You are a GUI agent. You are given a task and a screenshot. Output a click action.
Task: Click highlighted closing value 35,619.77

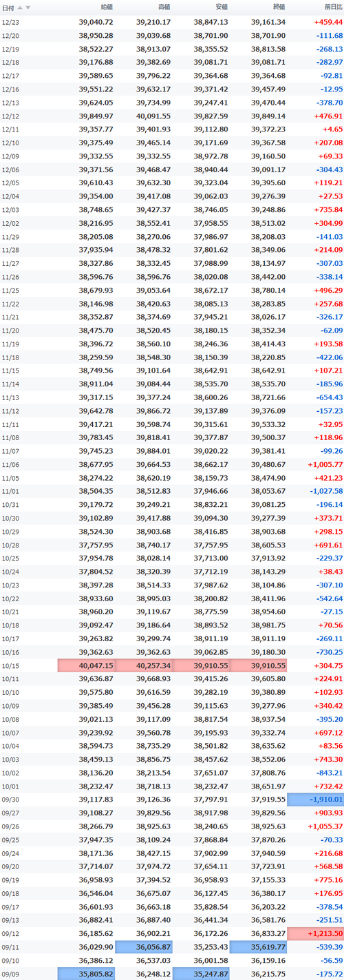pyautogui.click(x=258, y=947)
